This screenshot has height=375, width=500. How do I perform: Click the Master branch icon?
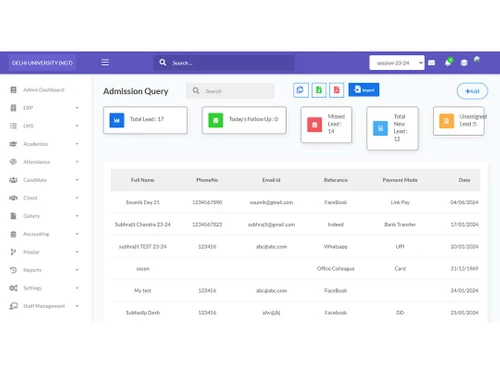coord(13,252)
